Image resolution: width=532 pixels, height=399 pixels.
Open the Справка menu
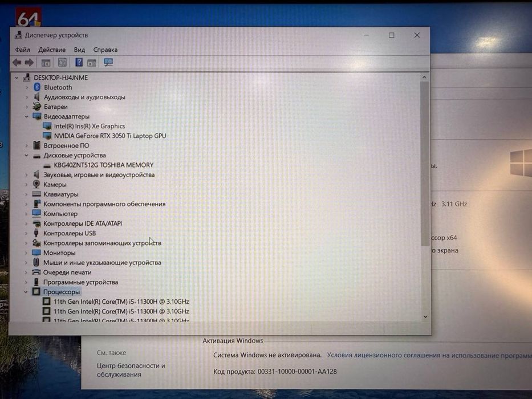point(105,50)
